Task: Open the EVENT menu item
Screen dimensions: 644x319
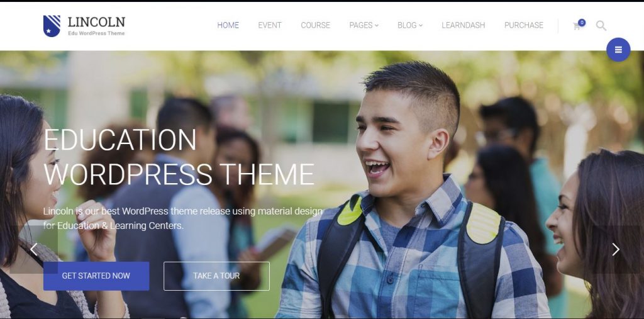Action: pyautogui.click(x=270, y=25)
